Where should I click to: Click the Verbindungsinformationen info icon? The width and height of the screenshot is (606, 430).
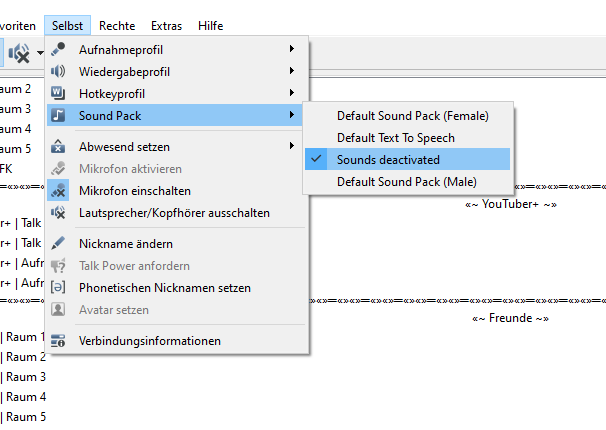pyautogui.click(x=58, y=341)
